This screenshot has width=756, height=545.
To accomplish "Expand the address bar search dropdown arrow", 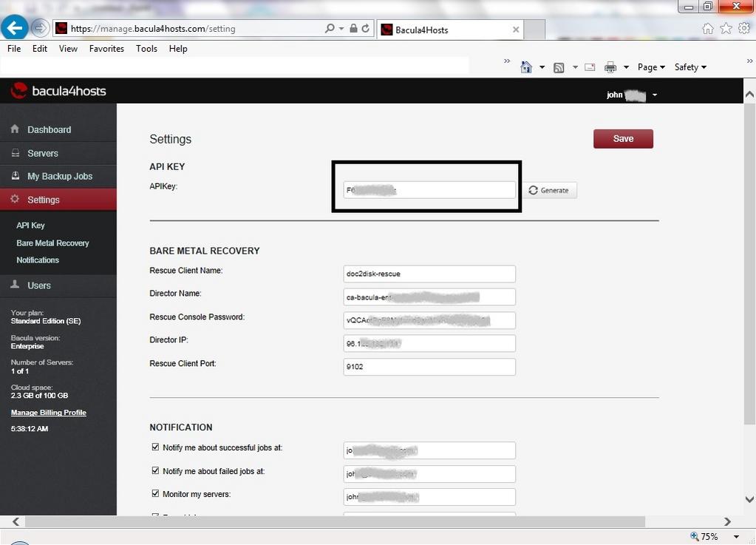I will (x=341, y=28).
